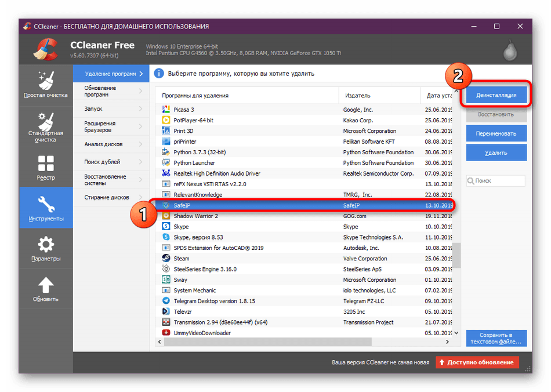This screenshot has width=551, height=392.
Task: Click publisher Pelikan Software KFT cell
Action: pyautogui.click(x=369, y=141)
